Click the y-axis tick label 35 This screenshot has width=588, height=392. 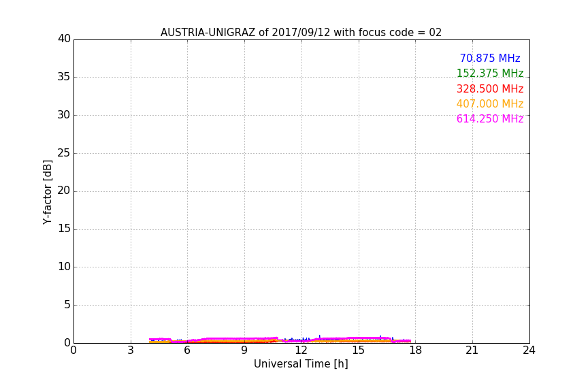(64, 77)
